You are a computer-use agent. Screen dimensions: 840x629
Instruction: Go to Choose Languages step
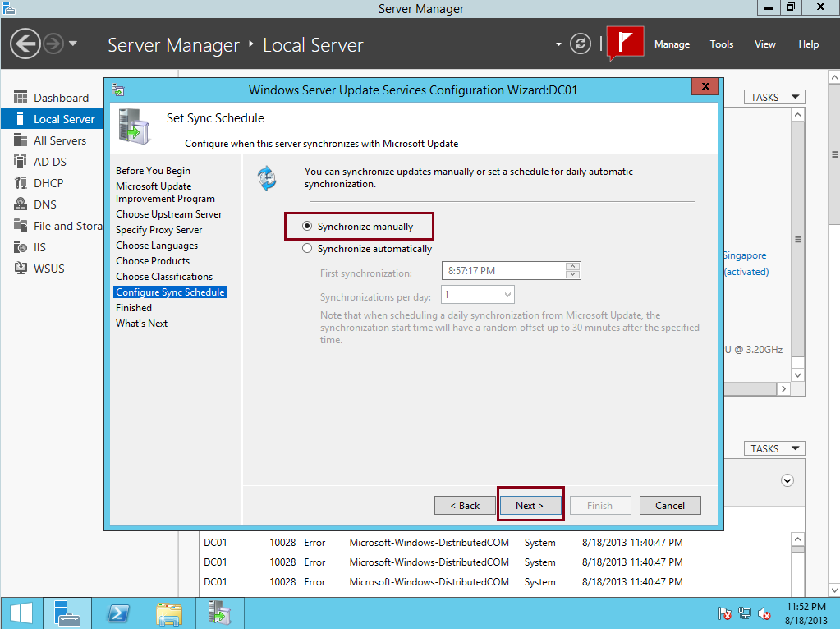[x=157, y=245]
